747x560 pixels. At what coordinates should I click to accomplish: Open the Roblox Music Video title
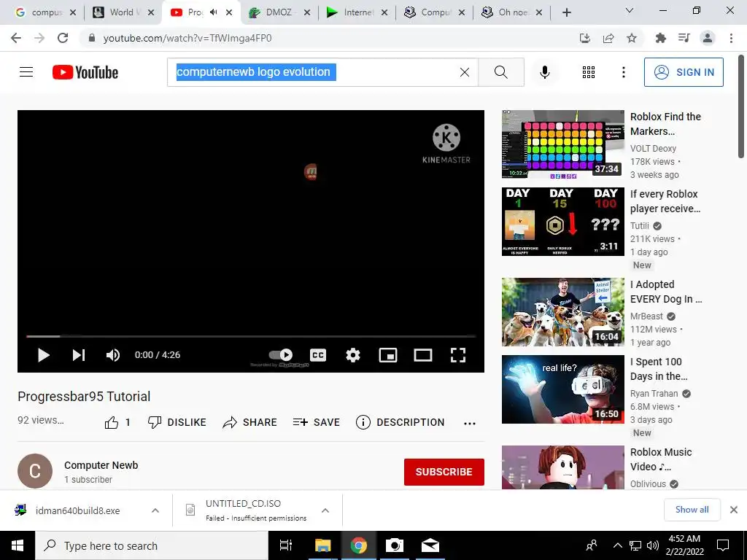661,459
